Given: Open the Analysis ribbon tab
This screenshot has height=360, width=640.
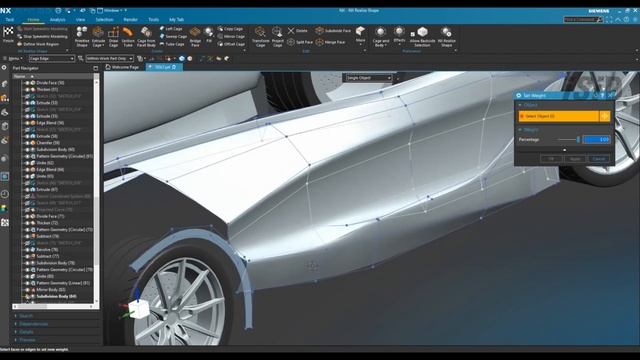Looking at the screenshot, I should [58, 20].
